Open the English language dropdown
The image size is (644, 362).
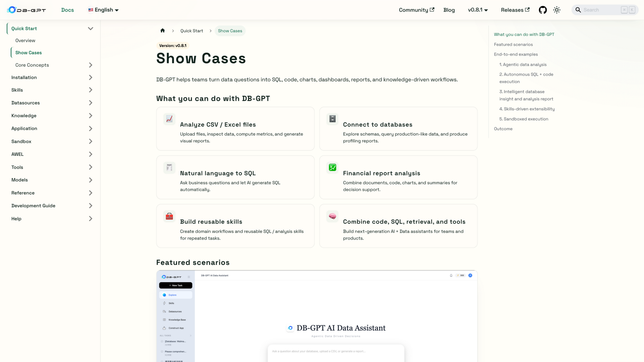[103, 10]
